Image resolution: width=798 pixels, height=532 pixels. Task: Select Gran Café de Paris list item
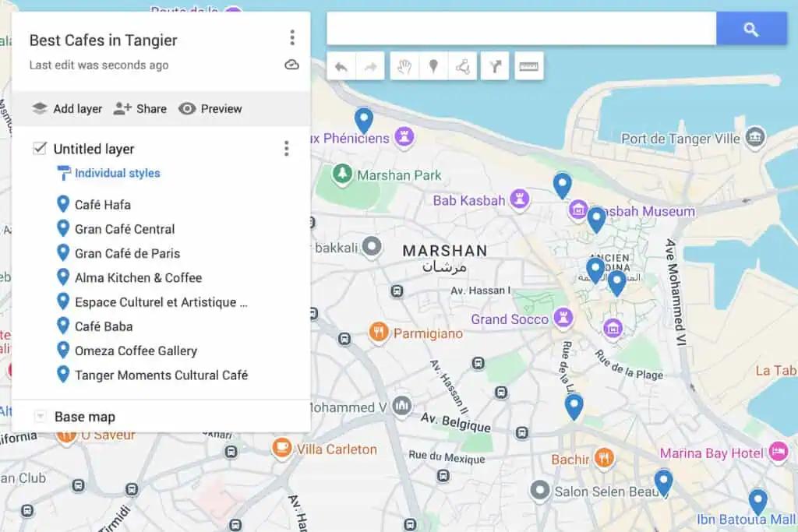[127, 253]
